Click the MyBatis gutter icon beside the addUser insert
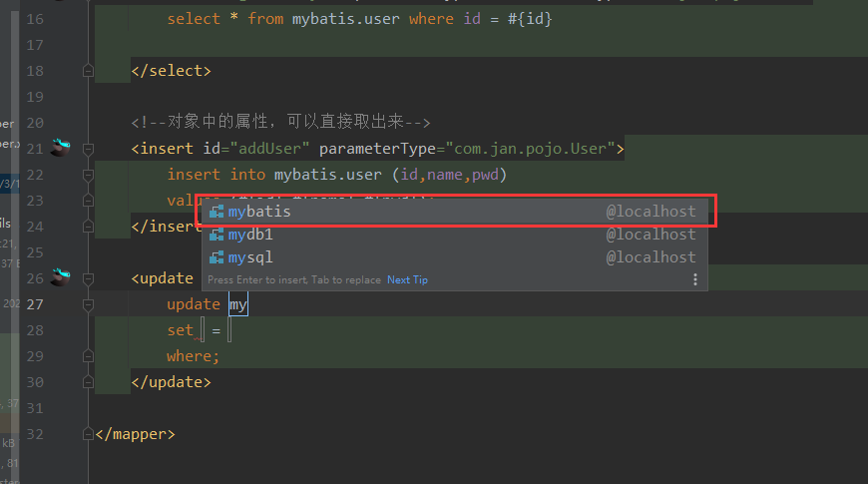This screenshot has height=484, width=868. coord(62,148)
